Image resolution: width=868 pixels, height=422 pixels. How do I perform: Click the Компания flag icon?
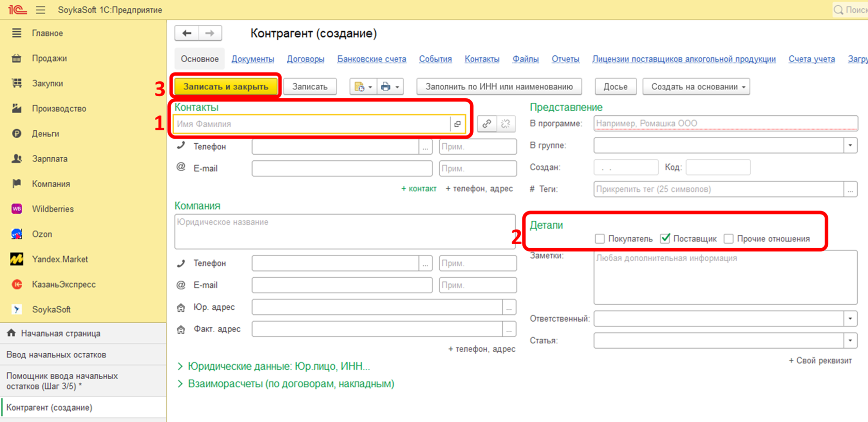click(17, 184)
